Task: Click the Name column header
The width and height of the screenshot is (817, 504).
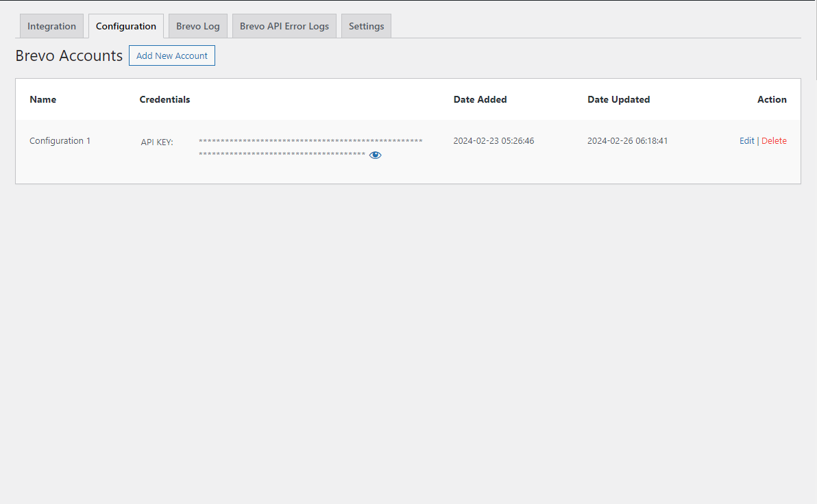Action: (x=42, y=99)
